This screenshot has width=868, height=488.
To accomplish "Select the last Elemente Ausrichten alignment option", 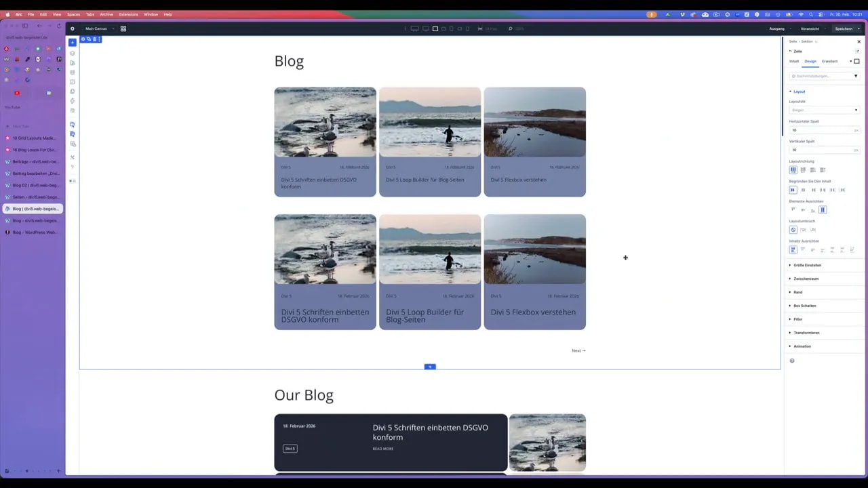I will (x=823, y=210).
